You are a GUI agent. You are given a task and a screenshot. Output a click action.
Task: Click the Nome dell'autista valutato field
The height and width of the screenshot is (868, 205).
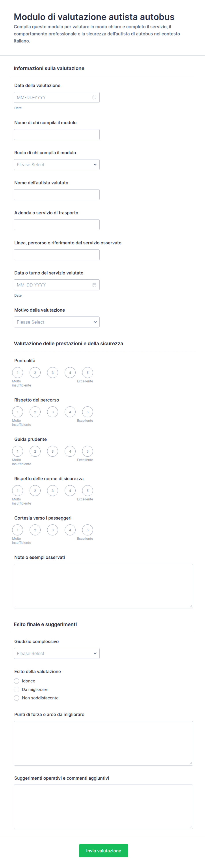57,194
